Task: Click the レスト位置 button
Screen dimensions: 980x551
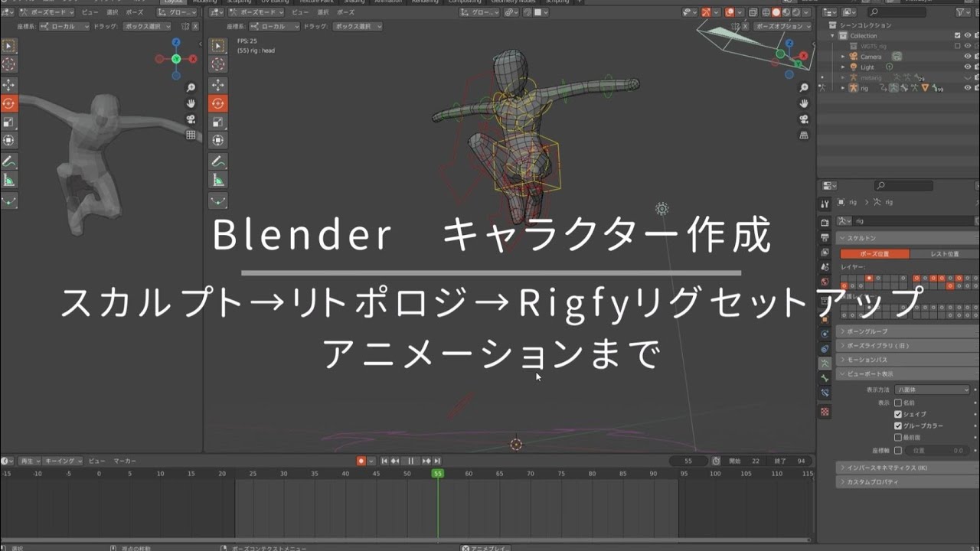Action: pos(944,254)
